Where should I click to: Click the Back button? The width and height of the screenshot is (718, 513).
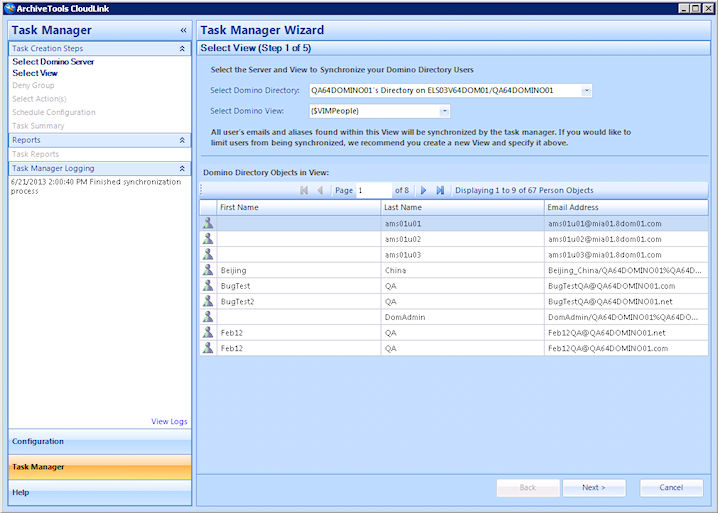click(528, 488)
